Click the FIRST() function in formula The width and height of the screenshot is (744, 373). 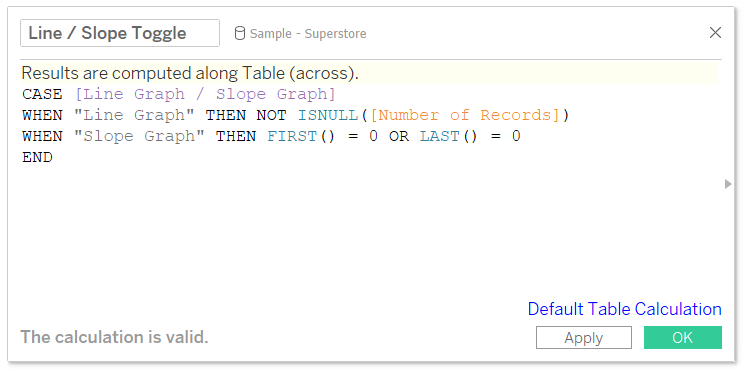pos(301,136)
